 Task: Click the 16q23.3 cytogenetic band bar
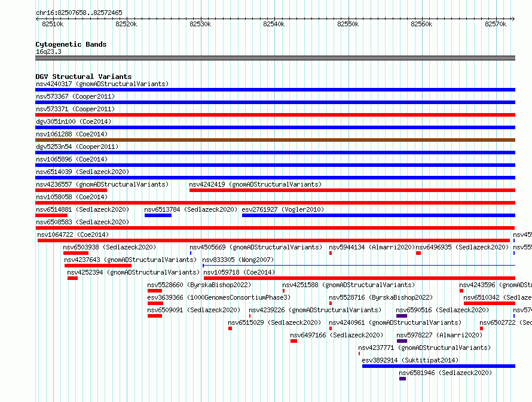[x=275, y=58]
